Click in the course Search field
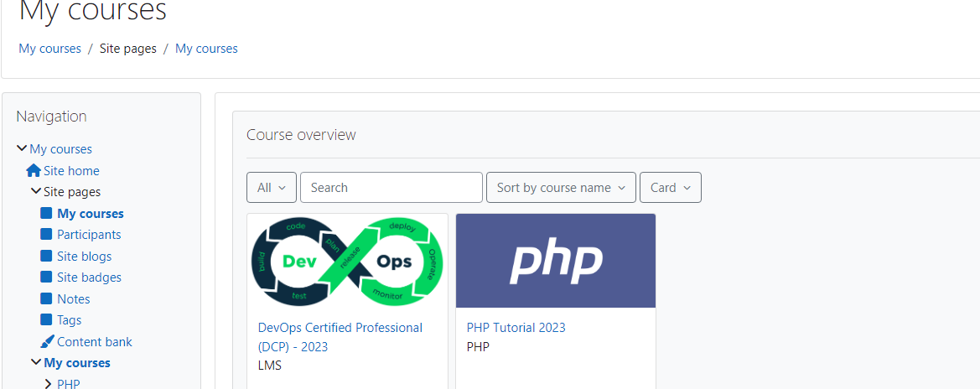 (x=391, y=188)
